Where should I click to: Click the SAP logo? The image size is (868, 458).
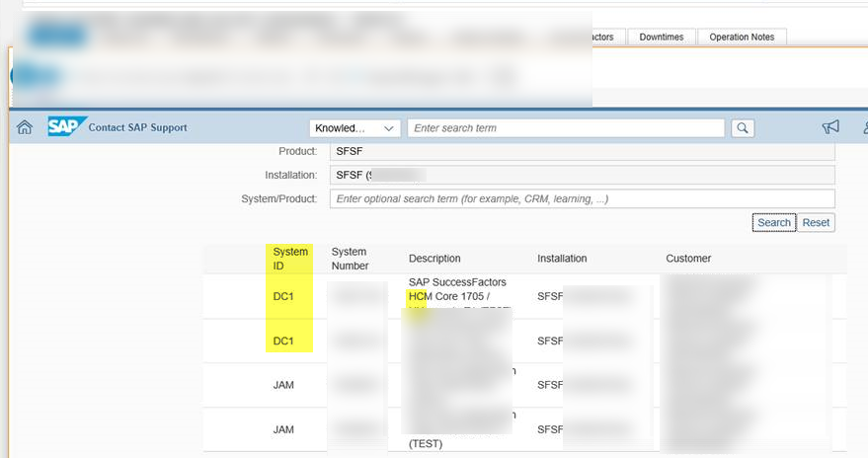[67, 126]
